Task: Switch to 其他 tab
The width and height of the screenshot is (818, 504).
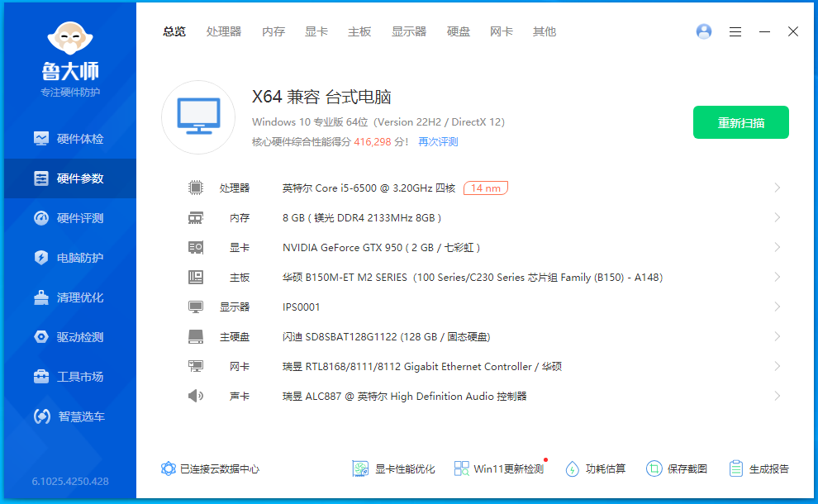Action: (x=545, y=32)
